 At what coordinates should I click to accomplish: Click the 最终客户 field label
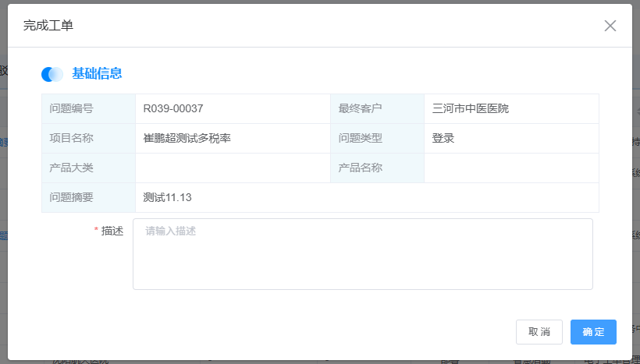360,109
